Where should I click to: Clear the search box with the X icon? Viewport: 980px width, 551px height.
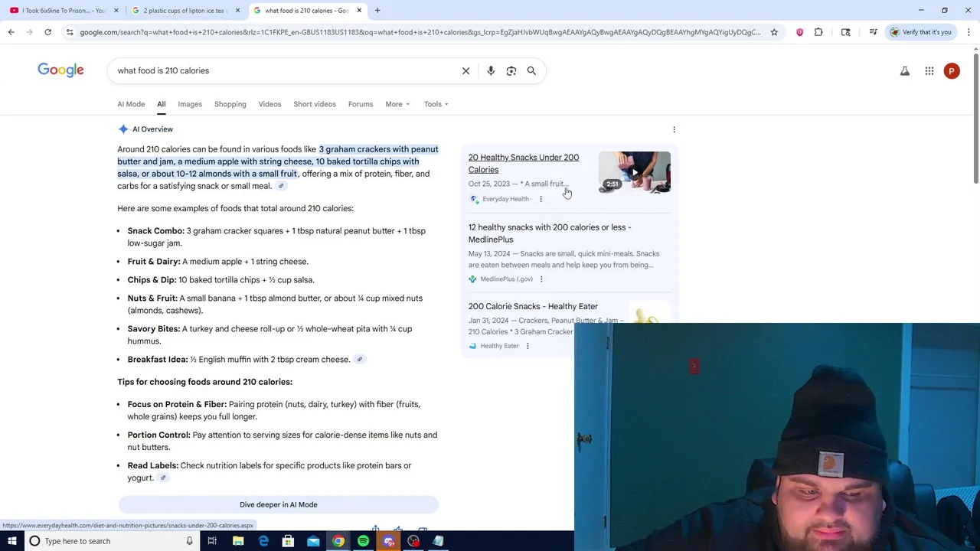coord(465,70)
